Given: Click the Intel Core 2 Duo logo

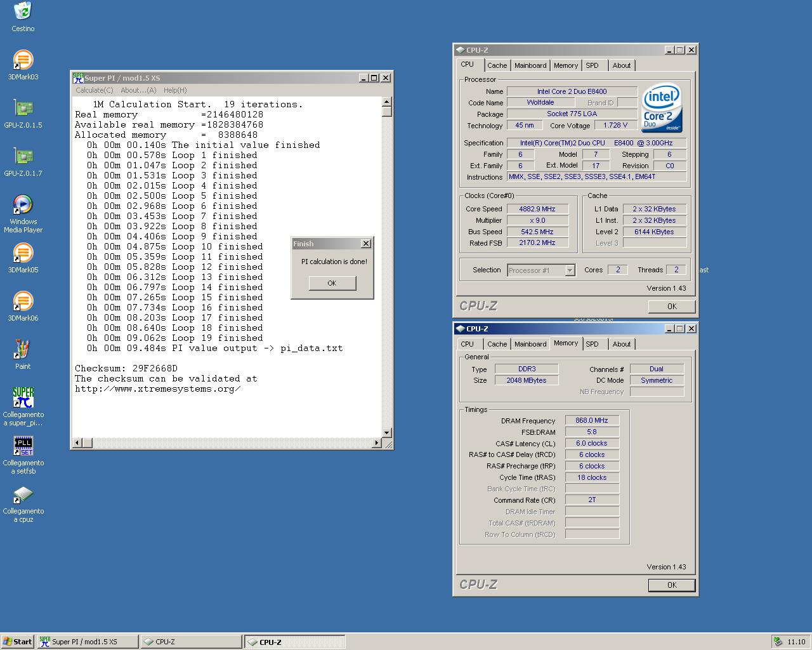Looking at the screenshot, I should pos(662,108).
